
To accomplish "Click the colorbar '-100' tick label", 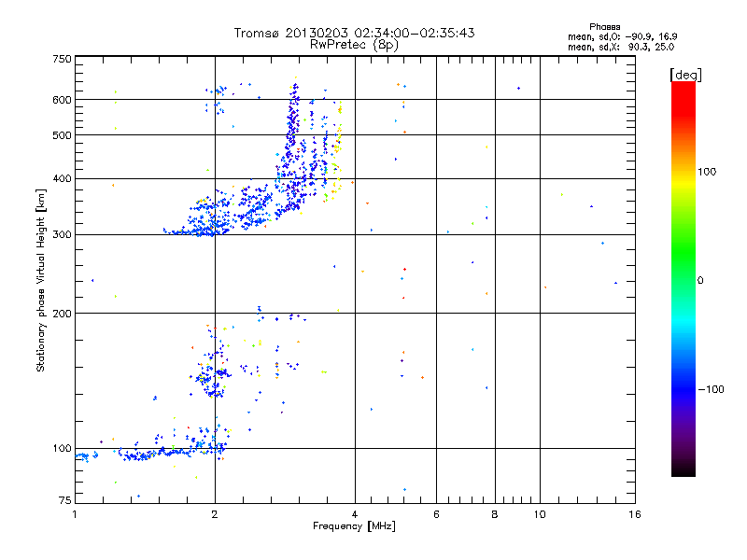I will coord(711,389).
